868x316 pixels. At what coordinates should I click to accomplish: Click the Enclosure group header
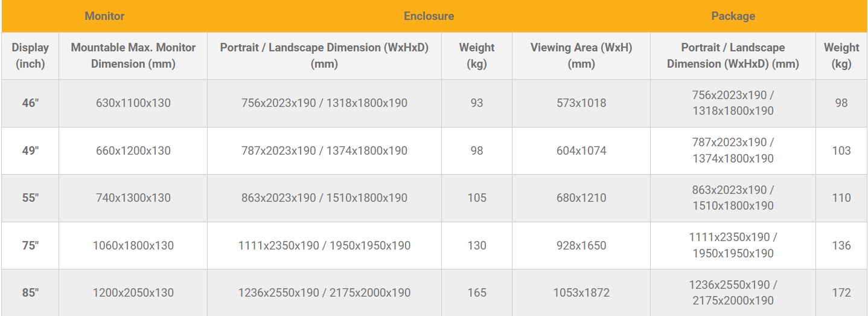pyautogui.click(x=429, y=16)
